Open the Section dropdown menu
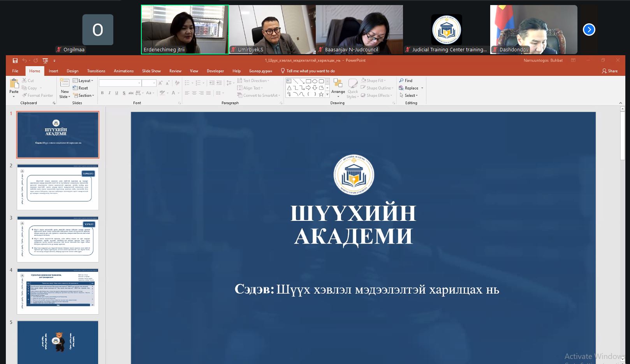The width and height of the screenshot is (630, 364). pyautogui.click(x=84, y=95)
